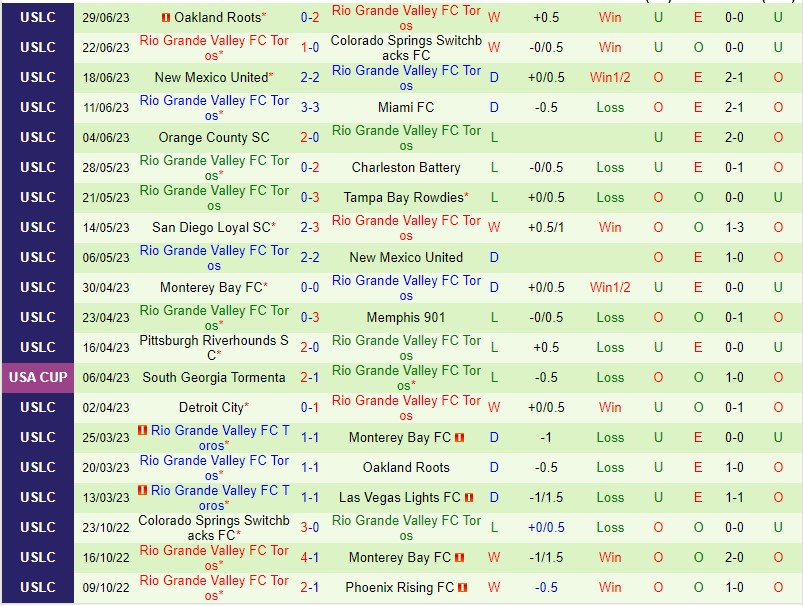Click the 0-0 score for Monterey Bay FC
The height and width of the screenshot is (606, 803).
point(310,287)
